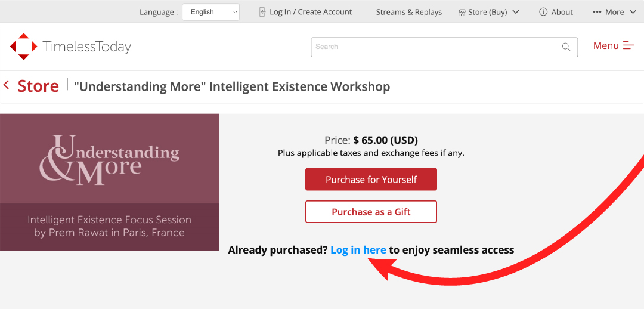Screen dimensions: 644x309
Task: Click the back chevron beside Store
Action: [x=6, y=85]
